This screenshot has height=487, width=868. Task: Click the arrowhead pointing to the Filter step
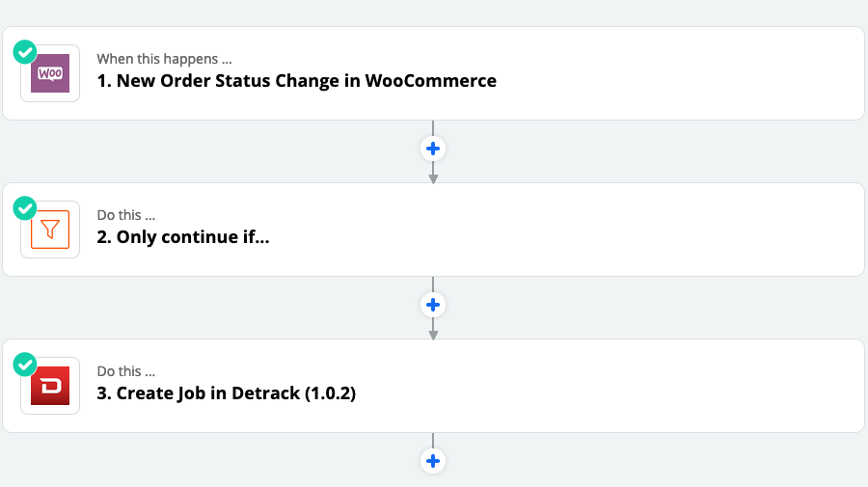(433, 178)
